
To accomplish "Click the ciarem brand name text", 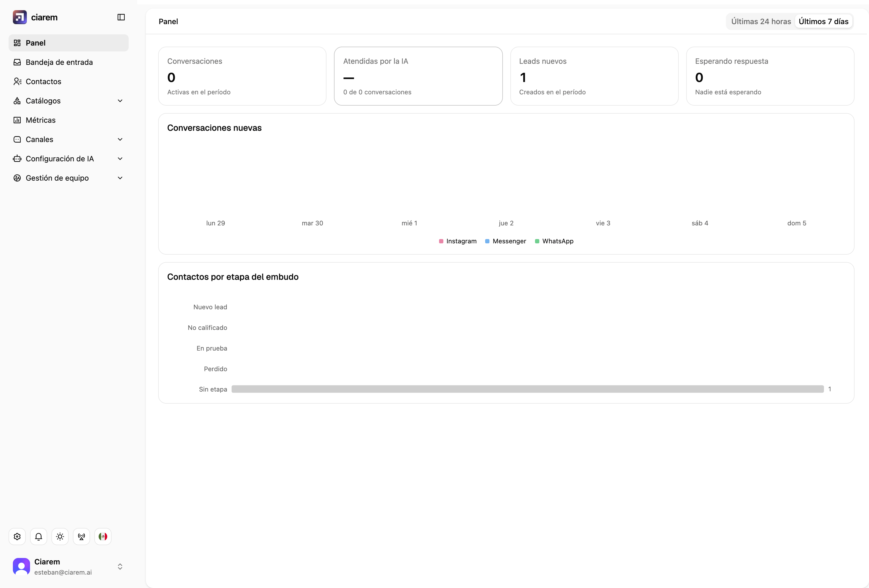I will tap(44, 17).
